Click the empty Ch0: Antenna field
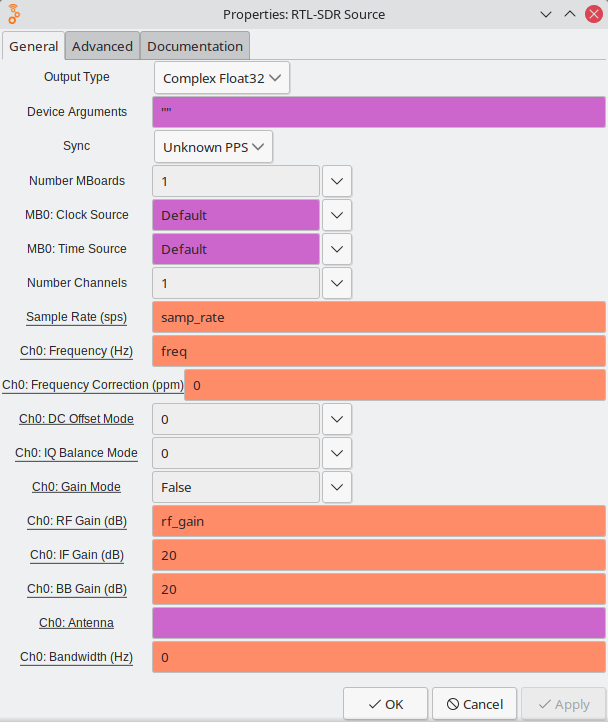The height and width of the screenshot is (722, 608). tap(379, 623)
